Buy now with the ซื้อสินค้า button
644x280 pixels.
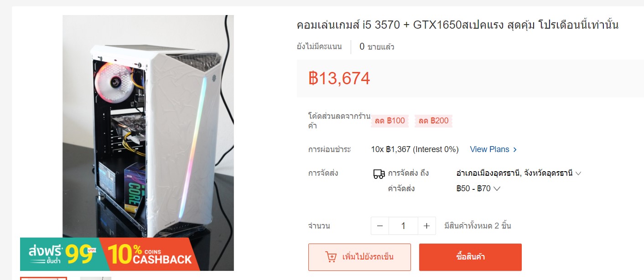pos(470,257)
